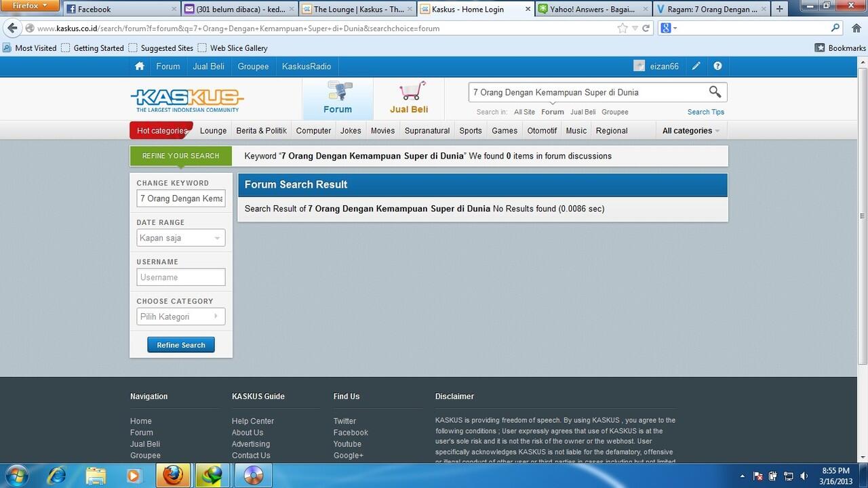
Task: Click Groupee in the top bar
Action: click(x=253, y=66)
